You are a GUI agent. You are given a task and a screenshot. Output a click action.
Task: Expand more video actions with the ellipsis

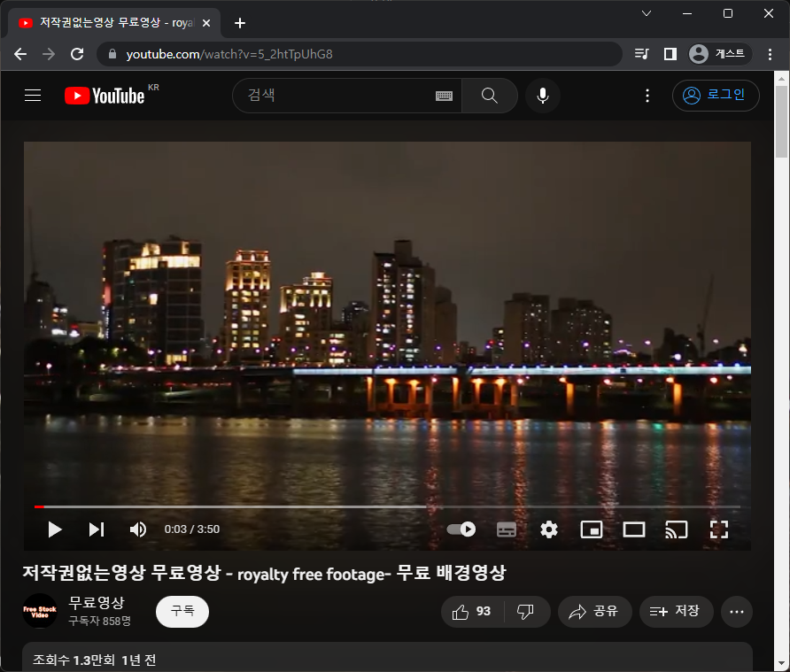coord(736,611)
